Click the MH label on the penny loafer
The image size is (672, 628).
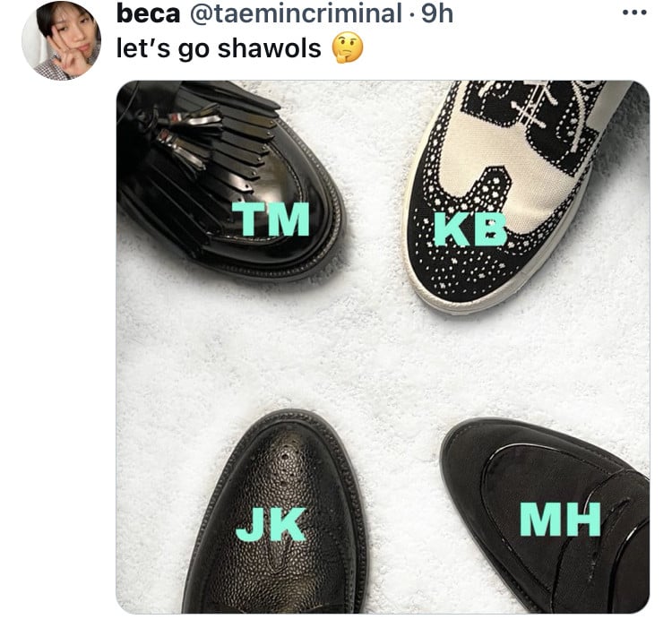pyautogui.click(x=560, y=520)
